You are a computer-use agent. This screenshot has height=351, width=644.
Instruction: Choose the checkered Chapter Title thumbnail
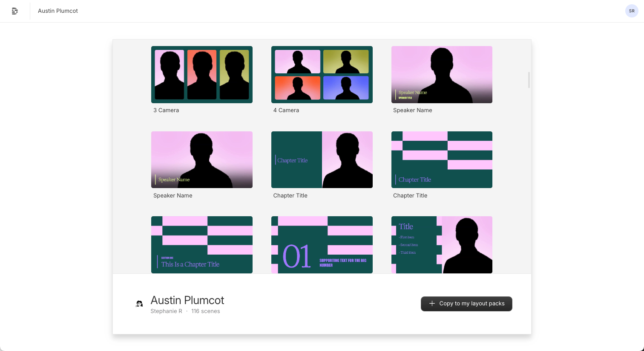[x=442, y=160]
